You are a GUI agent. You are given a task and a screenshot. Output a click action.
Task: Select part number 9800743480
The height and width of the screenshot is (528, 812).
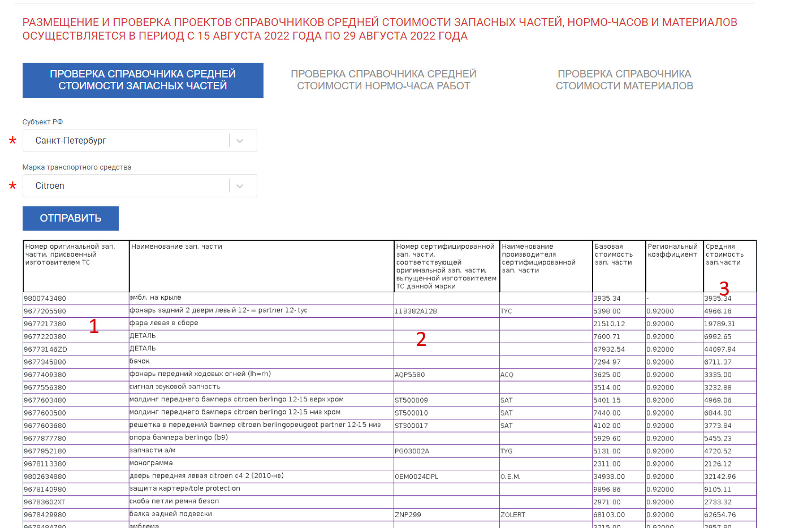pyautogui.click(x=45, y=298)
